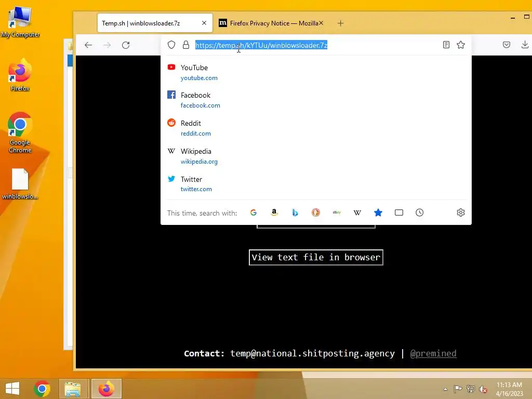Search this time with Wikipedia icon
This screenshot has width=532, height=399.
(x=357, y=212)
